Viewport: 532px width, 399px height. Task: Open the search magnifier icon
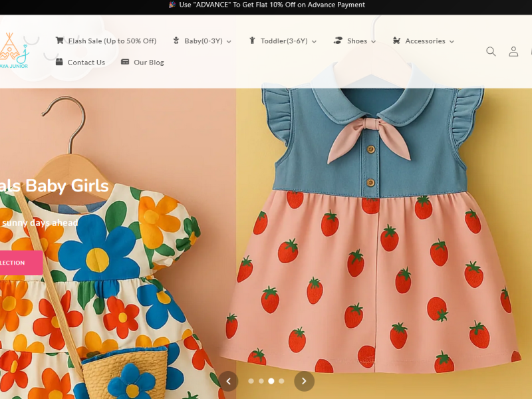click(x=491, y=51)
